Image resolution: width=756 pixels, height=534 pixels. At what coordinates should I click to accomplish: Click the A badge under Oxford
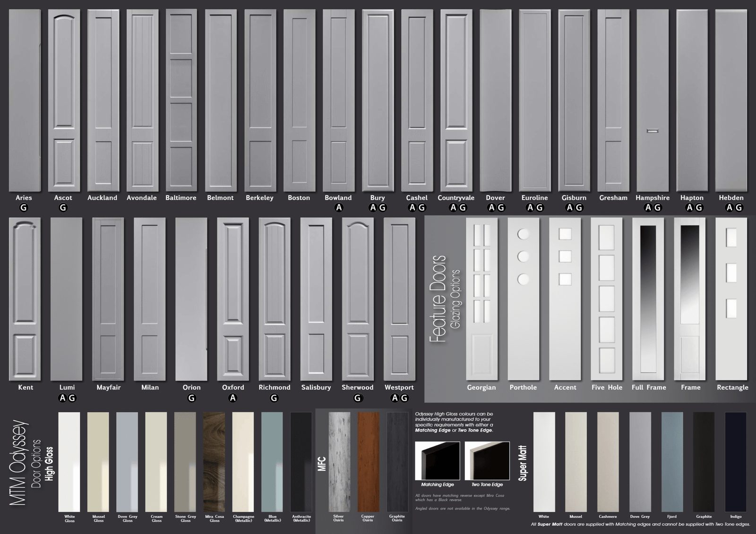click(232, 398)
